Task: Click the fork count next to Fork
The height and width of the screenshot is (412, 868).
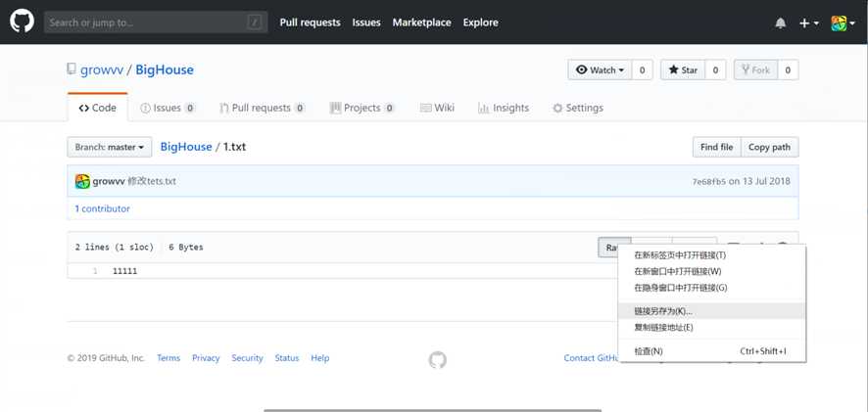Action: click(788, 70)
